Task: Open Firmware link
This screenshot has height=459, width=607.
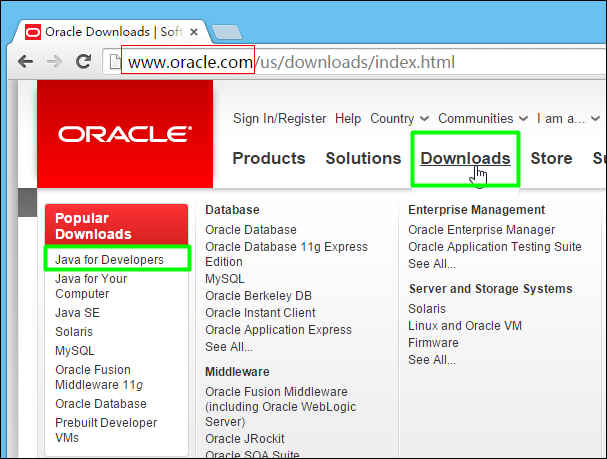Action: 433,343
